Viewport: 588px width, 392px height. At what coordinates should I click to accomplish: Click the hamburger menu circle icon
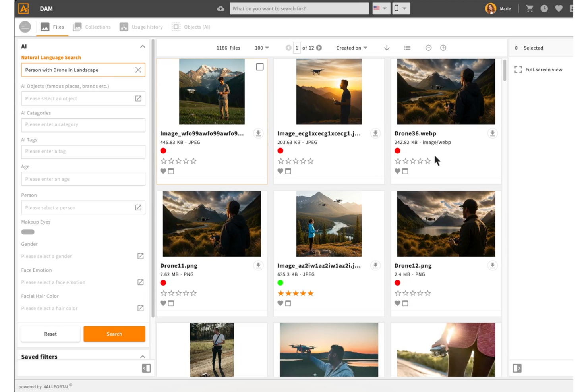click(x=25, y=27)
